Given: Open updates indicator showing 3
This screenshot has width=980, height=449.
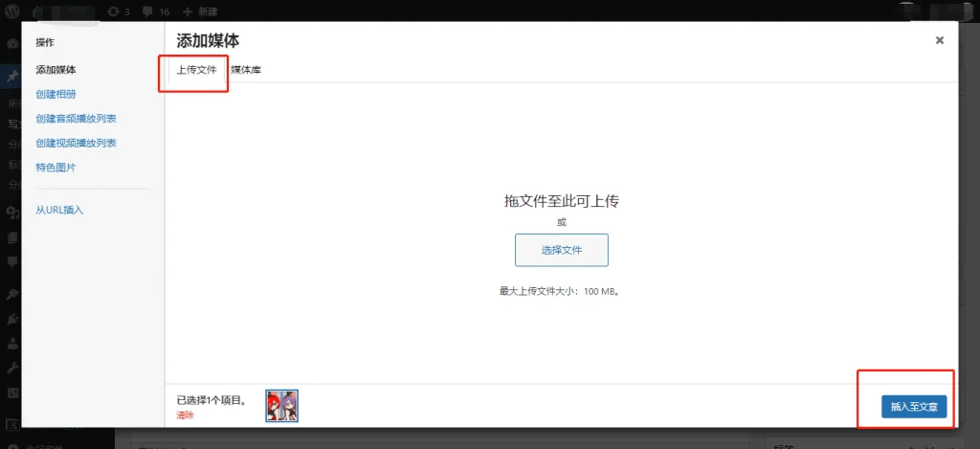Looking at the screenshot, I should [x=119, y=11].
